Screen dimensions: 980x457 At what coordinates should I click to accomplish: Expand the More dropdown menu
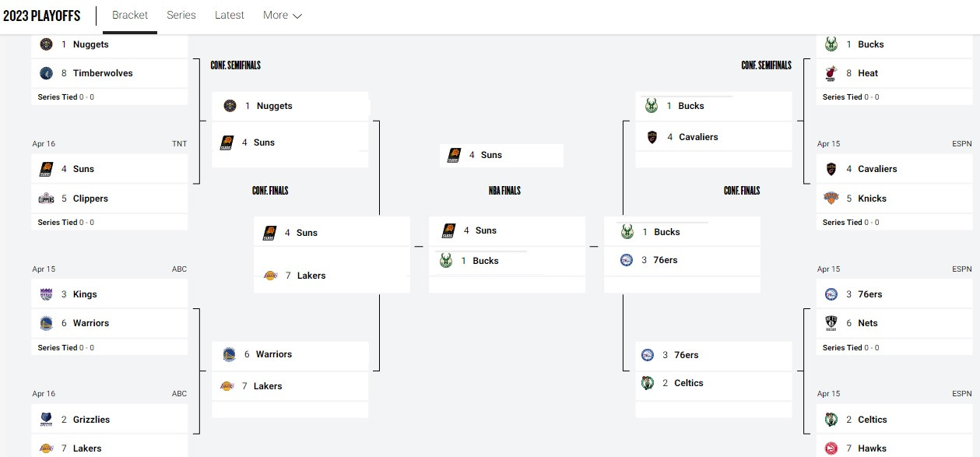pos(283,15)
